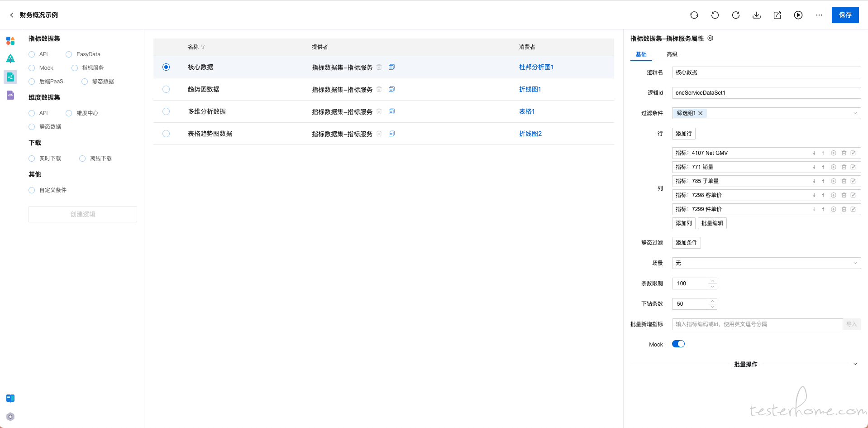Viewport: 868px width, 428px height.
Task: Click the delete icon in 趋势图数据 row
Action: (x=379, y=89)
